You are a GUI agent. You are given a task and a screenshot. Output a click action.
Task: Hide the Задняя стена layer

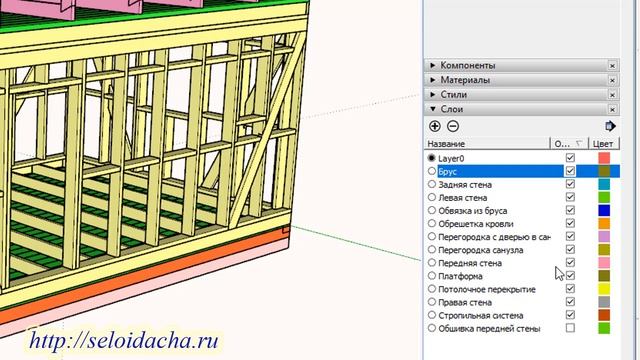coord(570,184)
